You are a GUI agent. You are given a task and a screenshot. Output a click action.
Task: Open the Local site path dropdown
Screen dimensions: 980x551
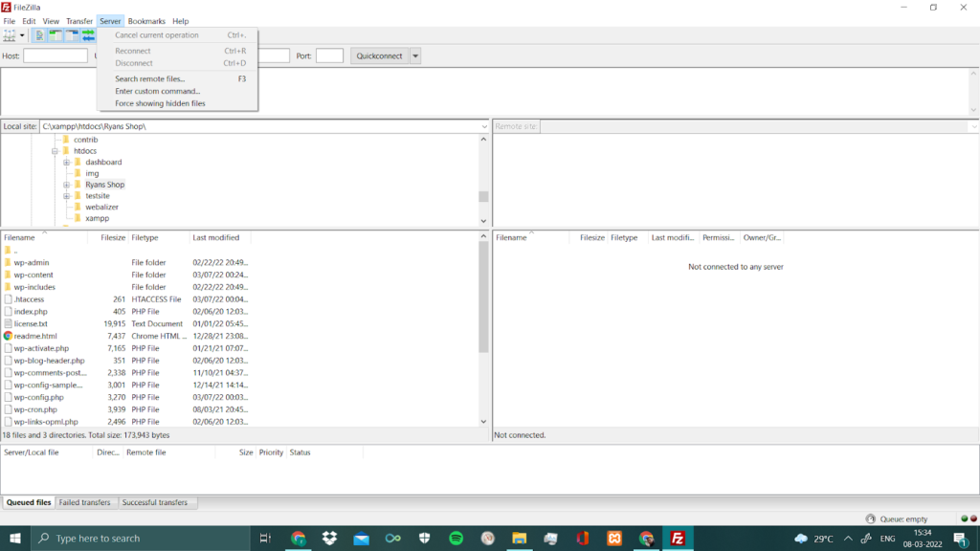[483, 126]
